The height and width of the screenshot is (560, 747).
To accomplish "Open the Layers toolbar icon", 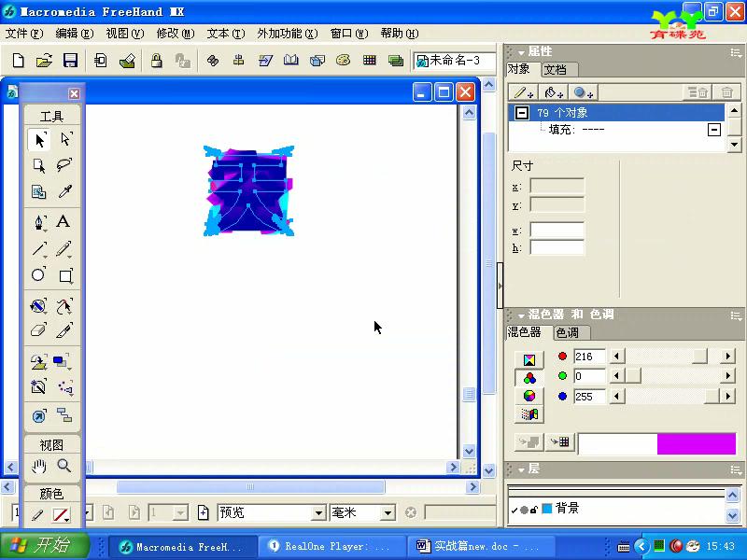I will pyautogui.click(x=395, y=61).
